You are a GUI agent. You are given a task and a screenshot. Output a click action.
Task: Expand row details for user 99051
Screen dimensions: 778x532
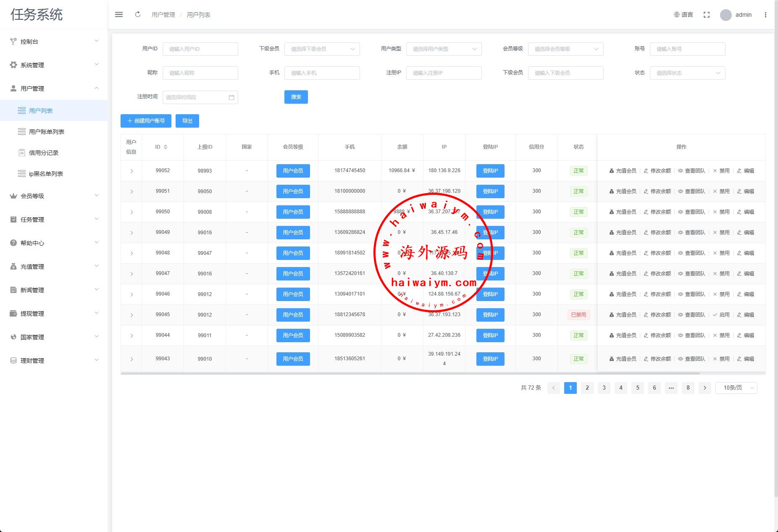[131, 191]
